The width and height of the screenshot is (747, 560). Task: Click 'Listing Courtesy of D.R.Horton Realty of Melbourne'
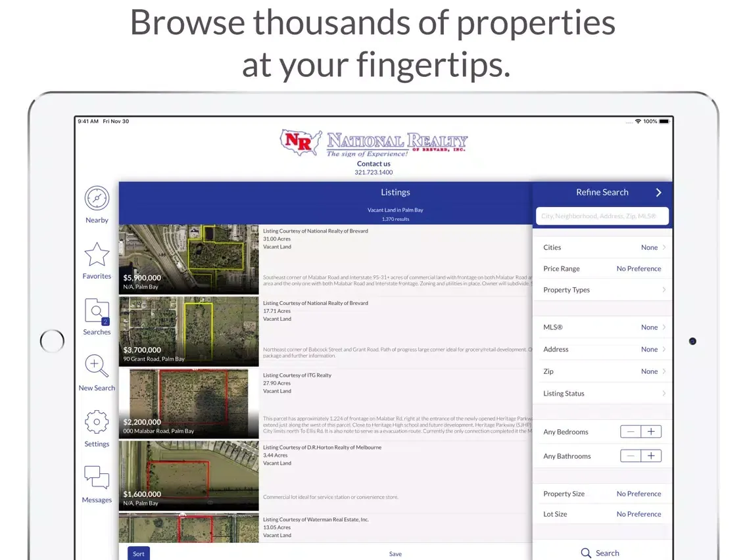coord(322,447)
